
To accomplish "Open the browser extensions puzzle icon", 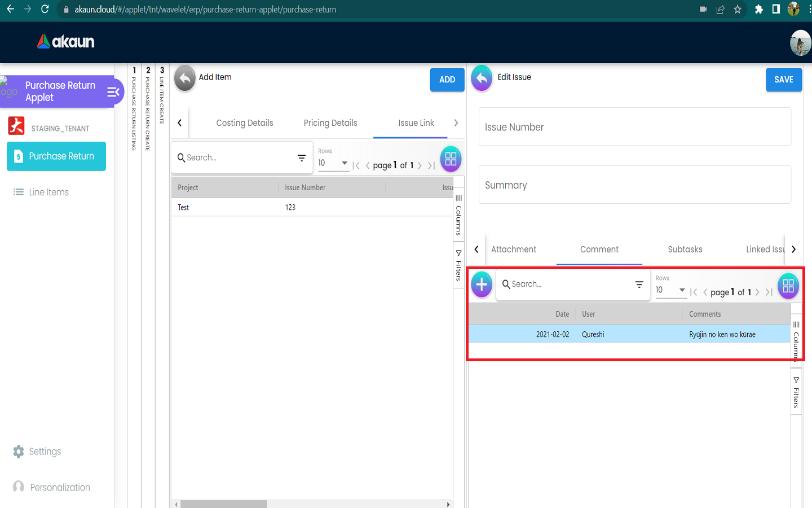I will tap(759, 9).
